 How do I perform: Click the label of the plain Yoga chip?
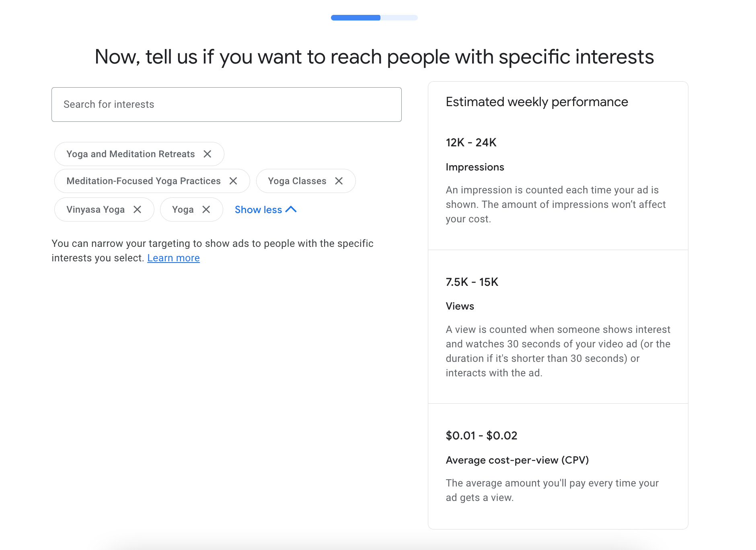pyautogui.click(x=183, y=209)
